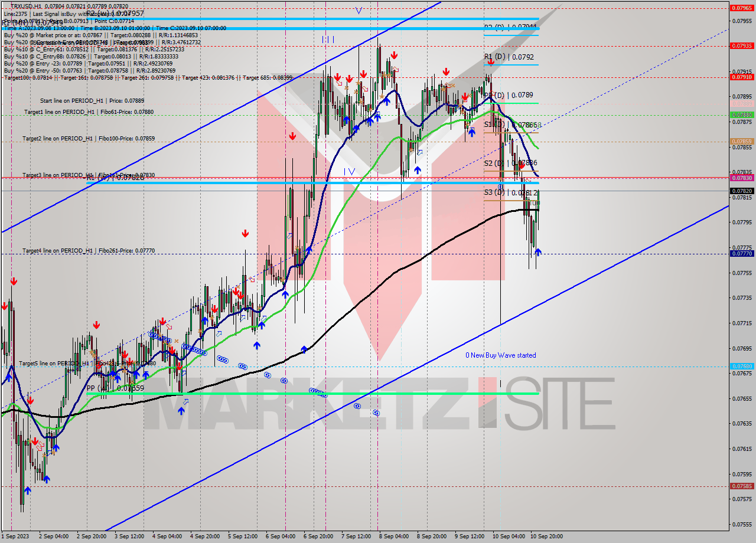Select the '7 Sep 12:00' time axis label
The image size is (756, 543).
tap(357, 537)
